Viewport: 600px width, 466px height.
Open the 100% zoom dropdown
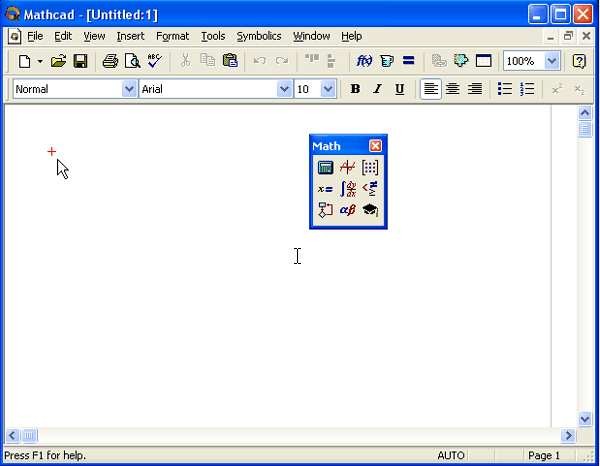(552, 61)
